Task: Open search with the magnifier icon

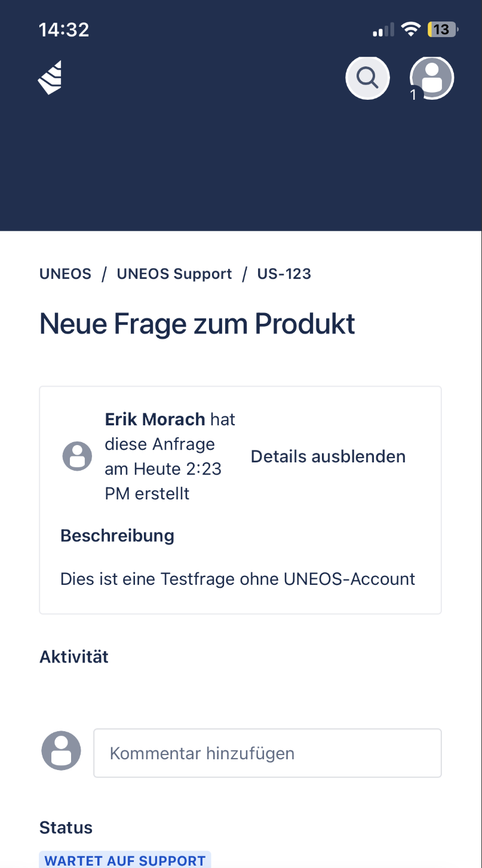Action: tap(367, 78)
